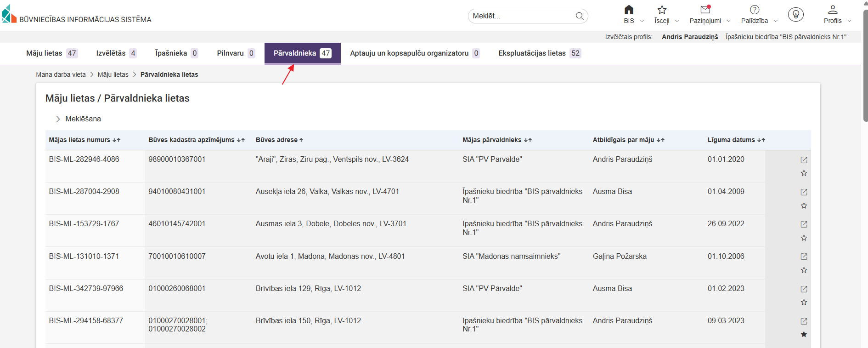Screen dimensions: 868x348
Task: Open the Brīvības iela 129 case icon
Action: (804, 289)
